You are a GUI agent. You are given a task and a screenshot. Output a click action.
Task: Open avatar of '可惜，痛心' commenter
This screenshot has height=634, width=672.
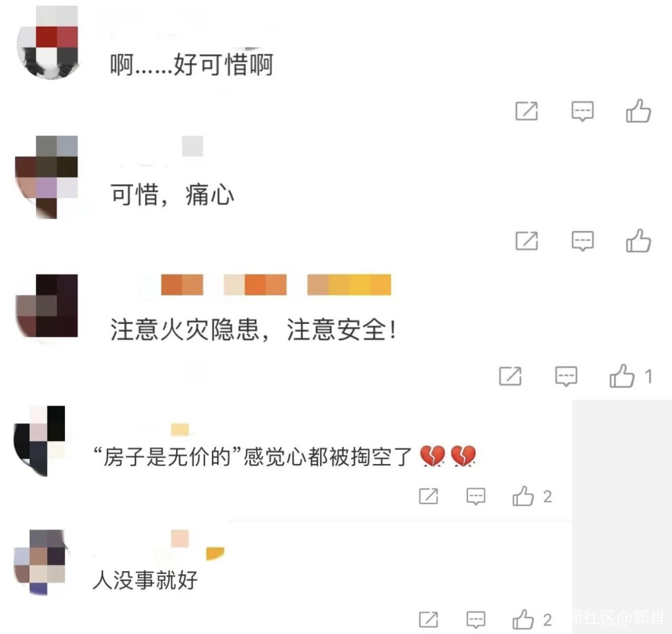pos(46,177)
